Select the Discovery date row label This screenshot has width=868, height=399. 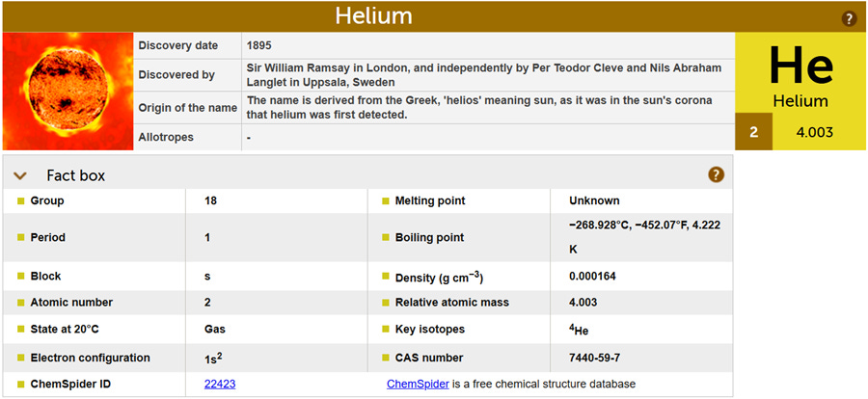[x=178, y=46]
